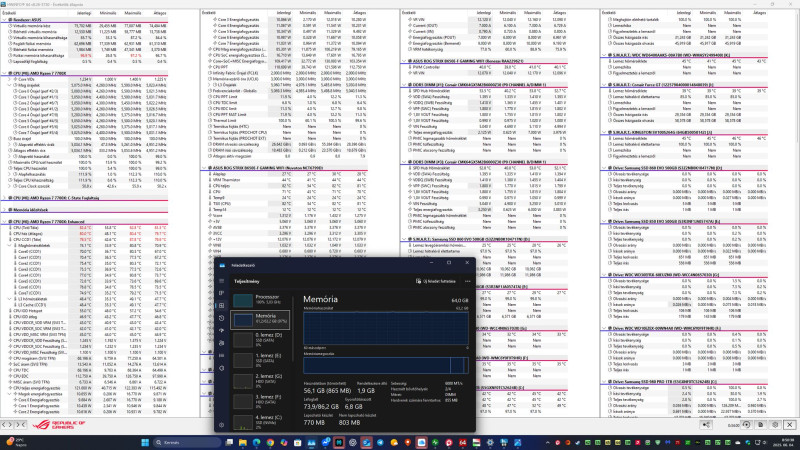
Task: Select Thermal Limit row in second panel
Action: (x=284, y=120)
